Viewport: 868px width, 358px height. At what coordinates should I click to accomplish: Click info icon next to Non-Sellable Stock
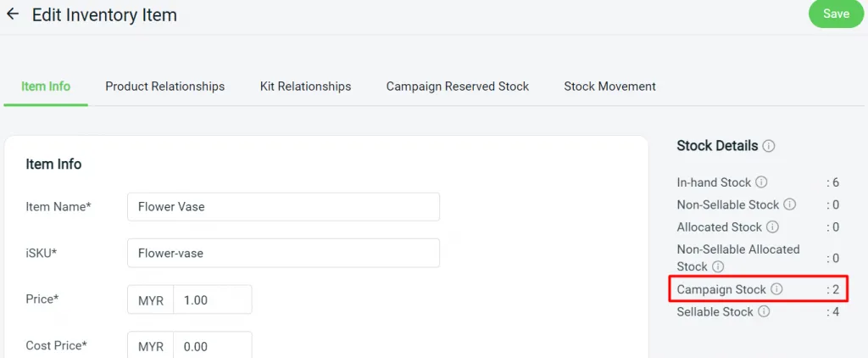[789, 204]
